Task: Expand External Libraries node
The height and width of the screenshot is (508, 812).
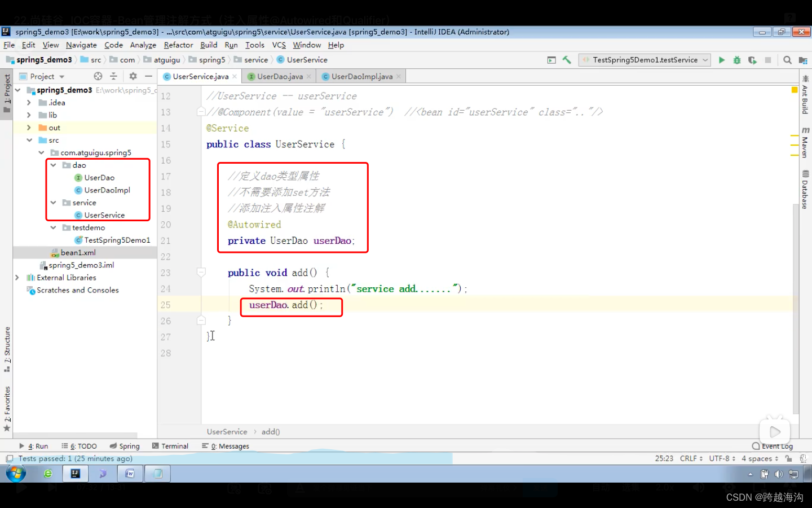Action: tap(17, 278)
